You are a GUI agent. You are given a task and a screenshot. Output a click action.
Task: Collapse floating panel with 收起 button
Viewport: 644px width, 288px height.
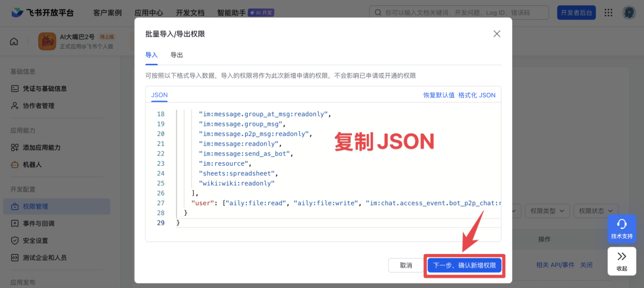[x=621, y=261]
